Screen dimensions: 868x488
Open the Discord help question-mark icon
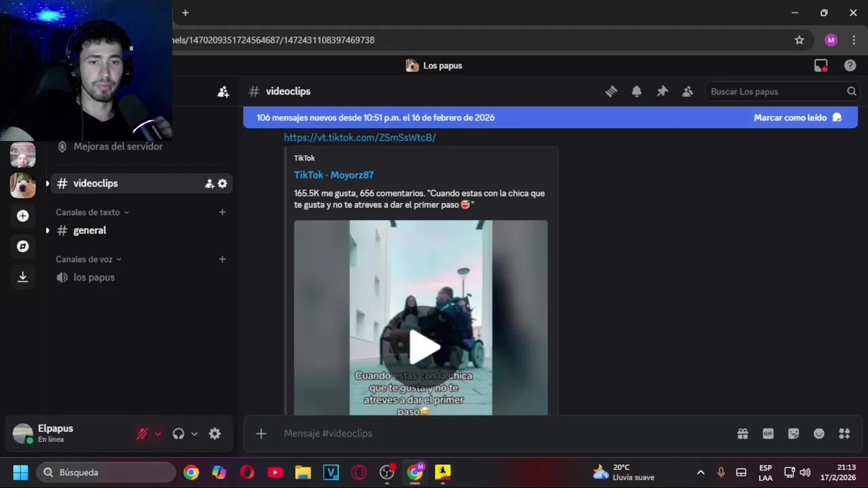click(x=850, y=66)
